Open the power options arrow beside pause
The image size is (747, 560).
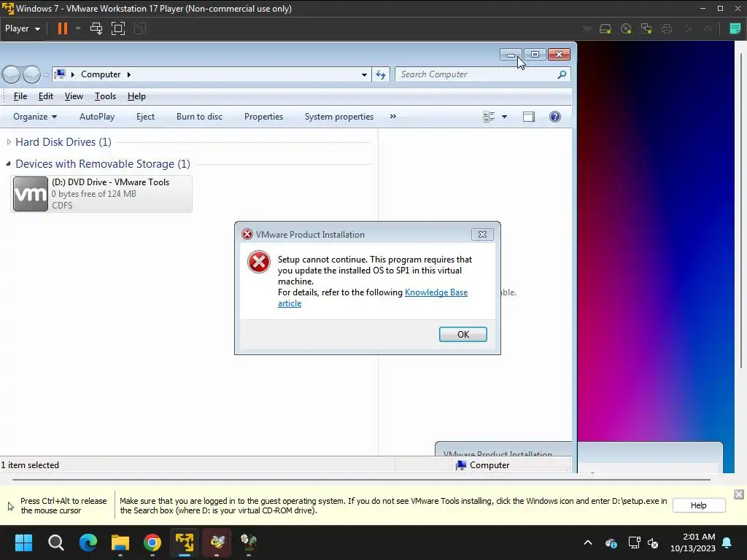[78, 28]
